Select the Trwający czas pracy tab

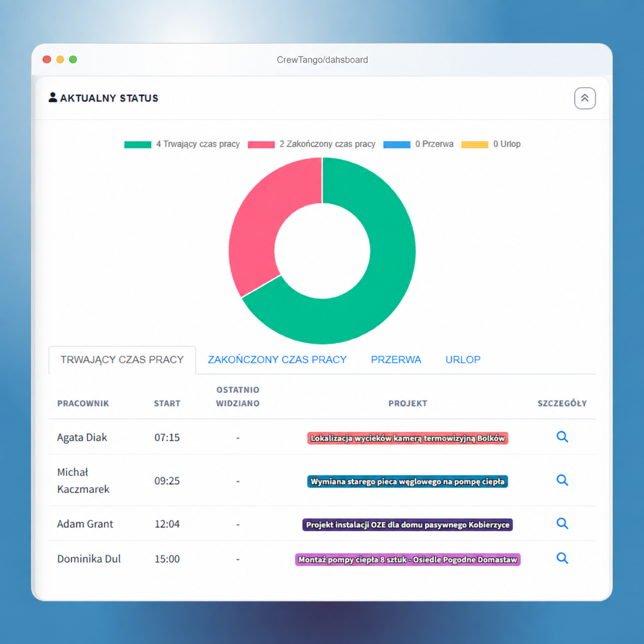[x=122, y=360]
